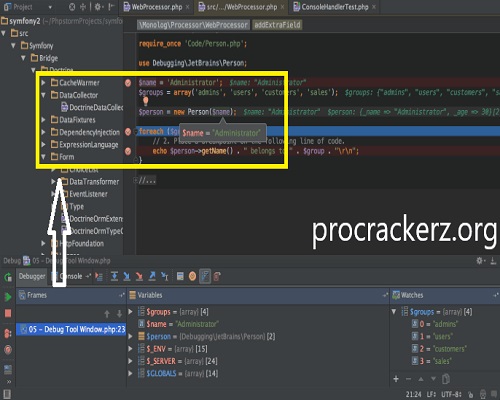Click the Step Over icon

[114, 276]
